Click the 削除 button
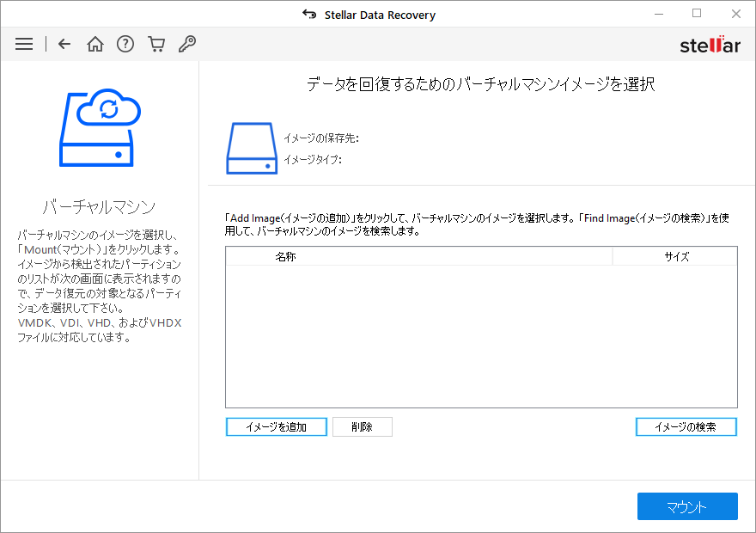756x533 pixels. (362, 427)
